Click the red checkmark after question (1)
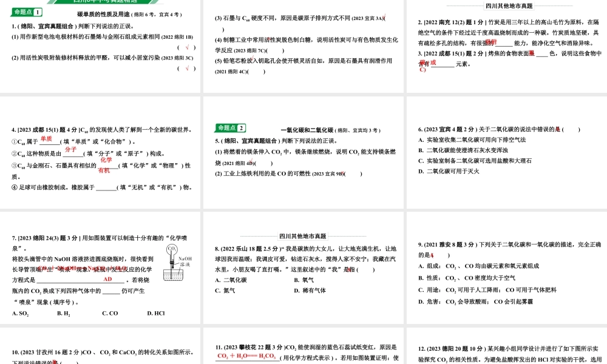607x364 pixels. click(x=186, y=47)
